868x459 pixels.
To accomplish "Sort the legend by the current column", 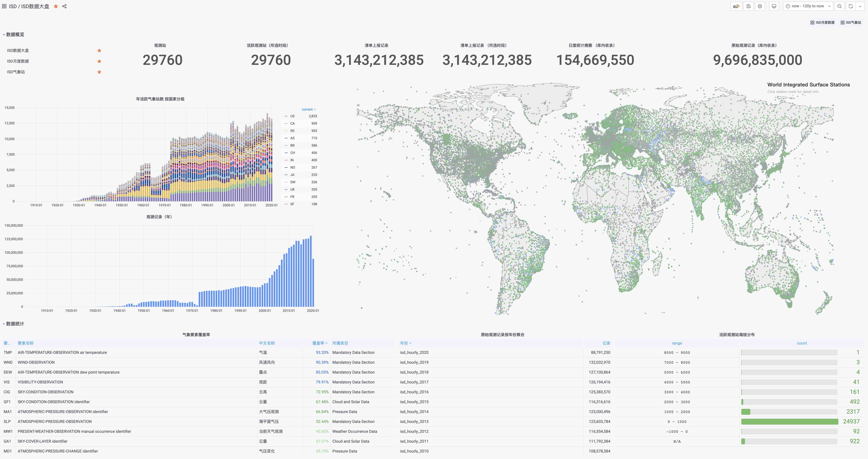I will pyautogui.click(x=309, y=109).
